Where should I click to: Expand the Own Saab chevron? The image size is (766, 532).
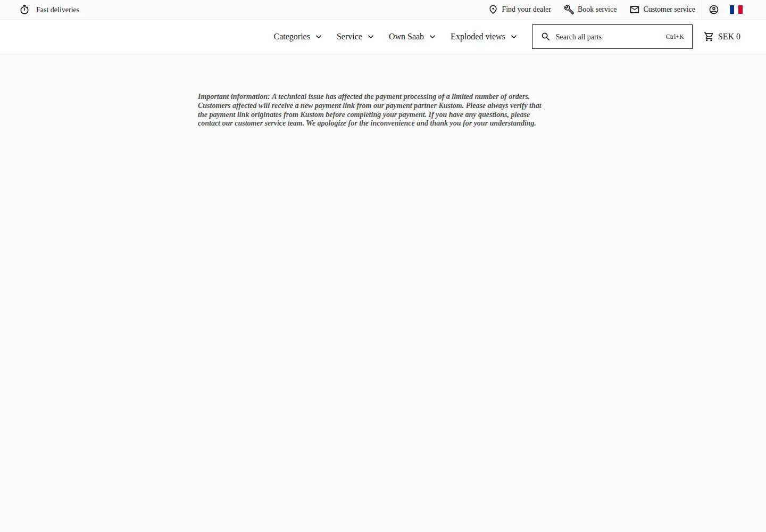pos(432,37)
